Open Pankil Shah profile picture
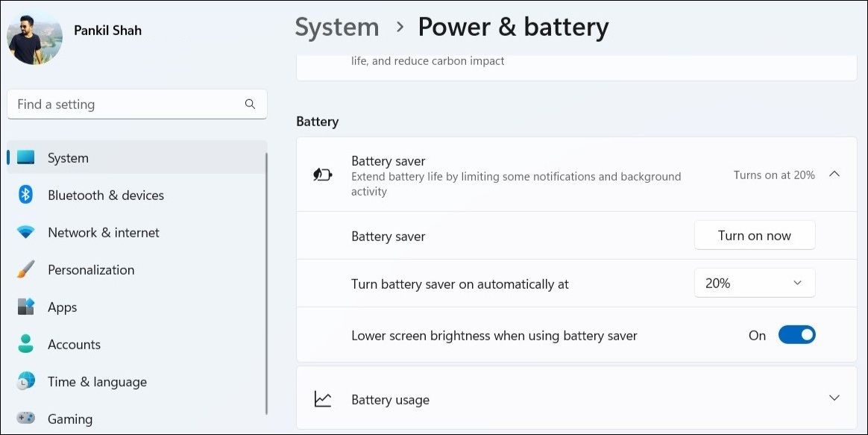 [x=34, y=38]
